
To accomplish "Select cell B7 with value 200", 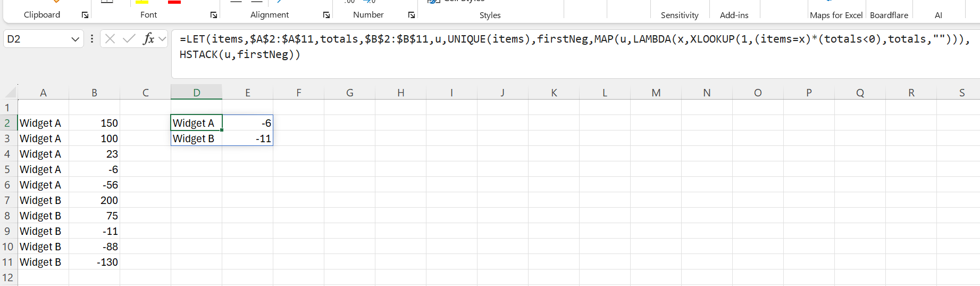I will pyautogui.click(x=95, y=200).
